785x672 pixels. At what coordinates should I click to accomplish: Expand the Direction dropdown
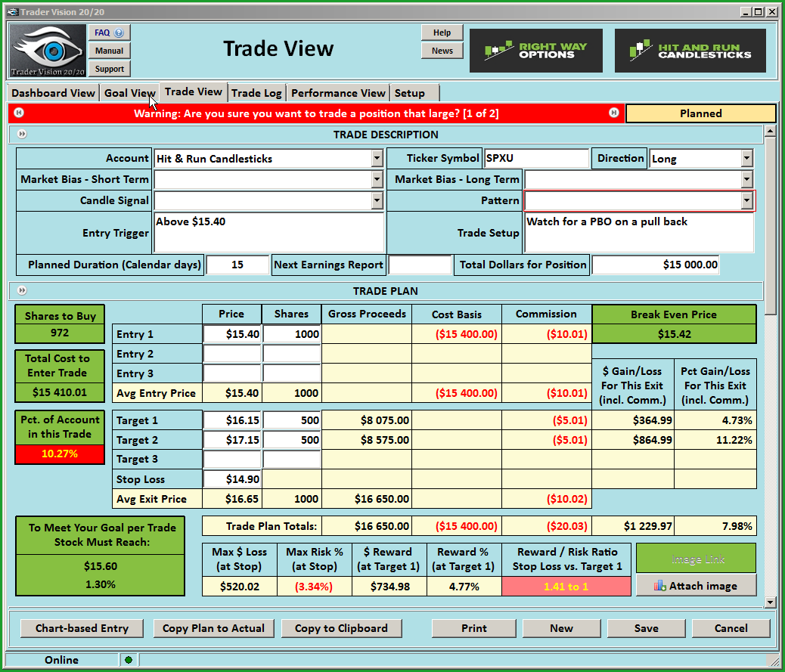click(x=746, y=159)
